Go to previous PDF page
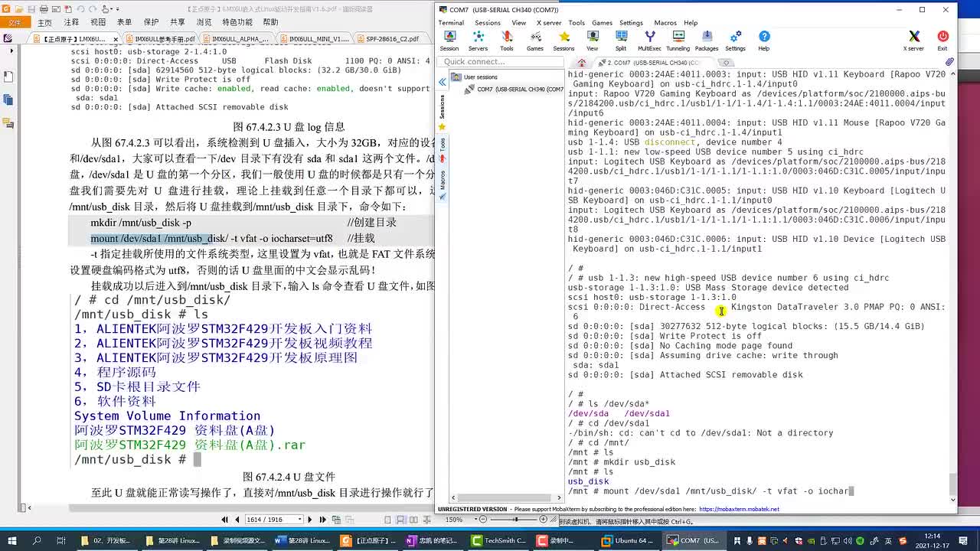The height and width of the screenshot is (551, 980). click(236, 520)
